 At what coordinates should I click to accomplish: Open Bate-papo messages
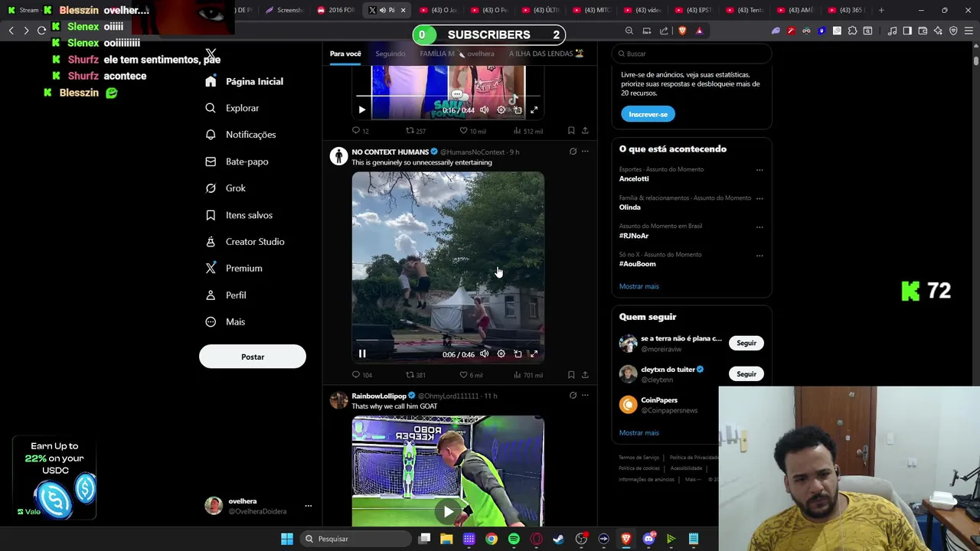[x=237, y=161]
